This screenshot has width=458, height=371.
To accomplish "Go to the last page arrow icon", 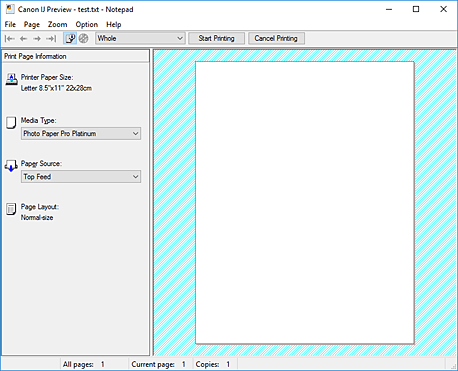I will (51, 39).
